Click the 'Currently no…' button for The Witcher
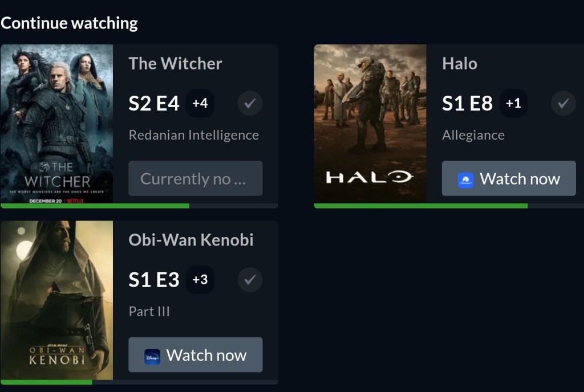This screenshot has width=584, height=392. pyautogui.click(x=195, y=178)
